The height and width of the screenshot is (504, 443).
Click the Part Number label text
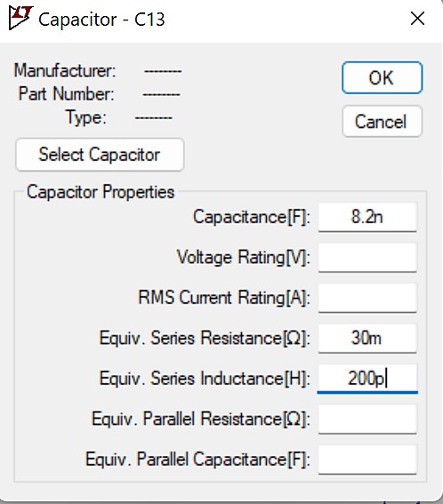coord(67,94)
